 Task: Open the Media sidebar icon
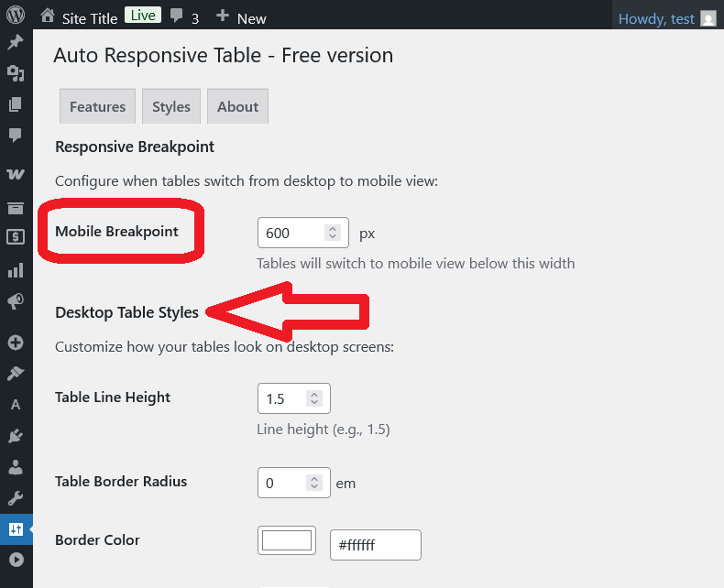(x=16, y=73)
